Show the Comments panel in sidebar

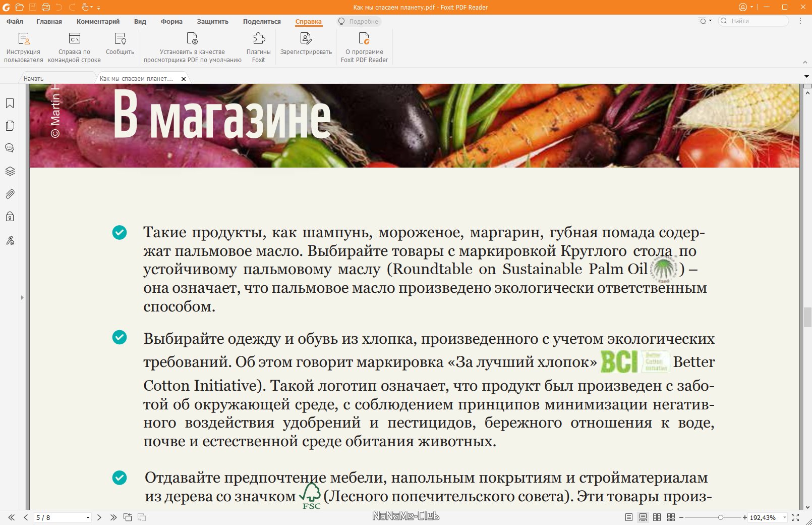point(10,148)
